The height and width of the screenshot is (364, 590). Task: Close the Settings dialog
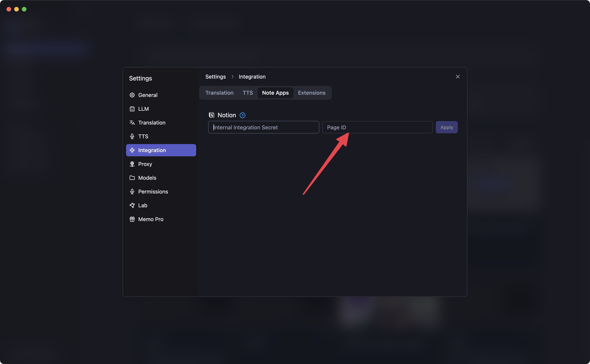tap(458, 77)
